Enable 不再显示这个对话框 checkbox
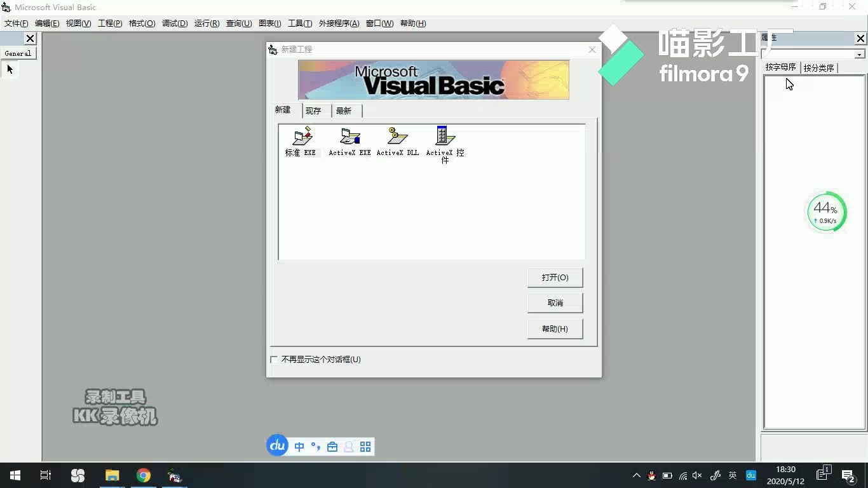The image size is (868, 488). tap(274, 360)
